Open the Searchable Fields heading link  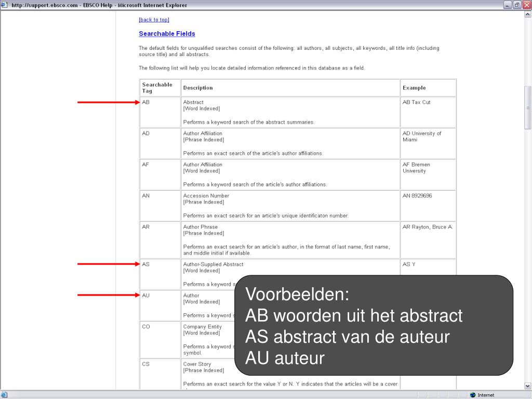click(167, 34)
